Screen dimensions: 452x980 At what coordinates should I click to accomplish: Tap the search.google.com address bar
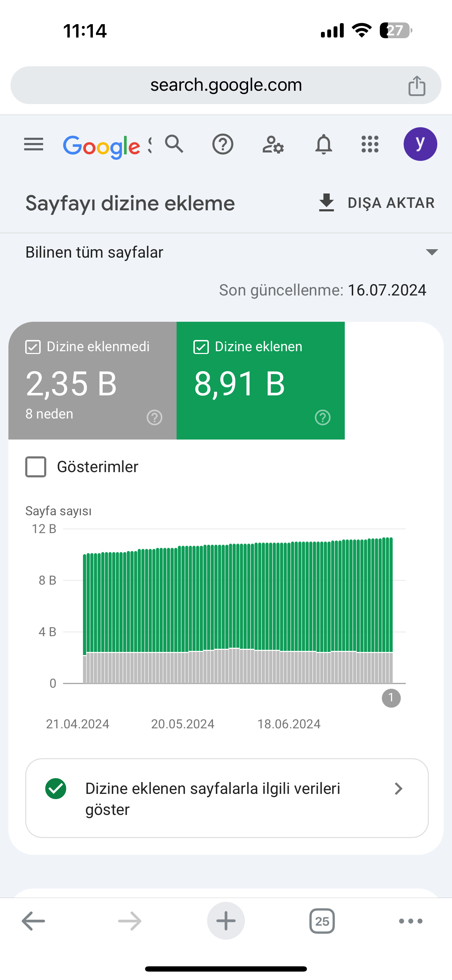point(226,85)
